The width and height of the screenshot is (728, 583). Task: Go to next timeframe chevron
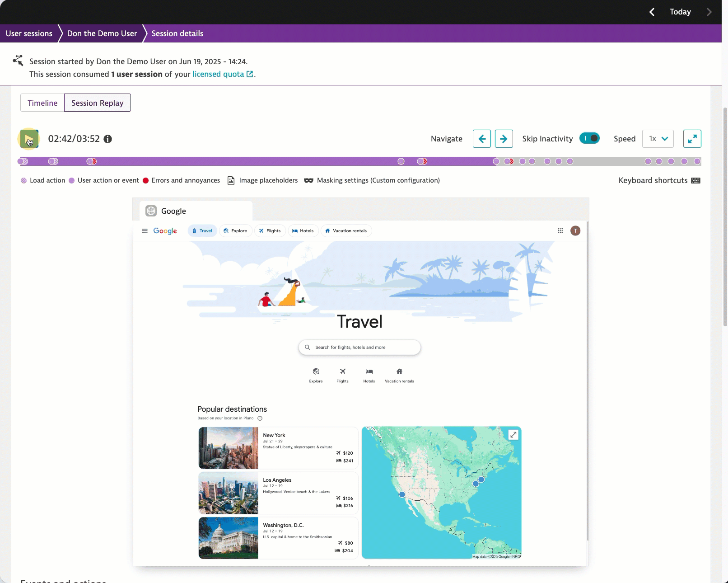pyautogui.click(x=709, y=12)
